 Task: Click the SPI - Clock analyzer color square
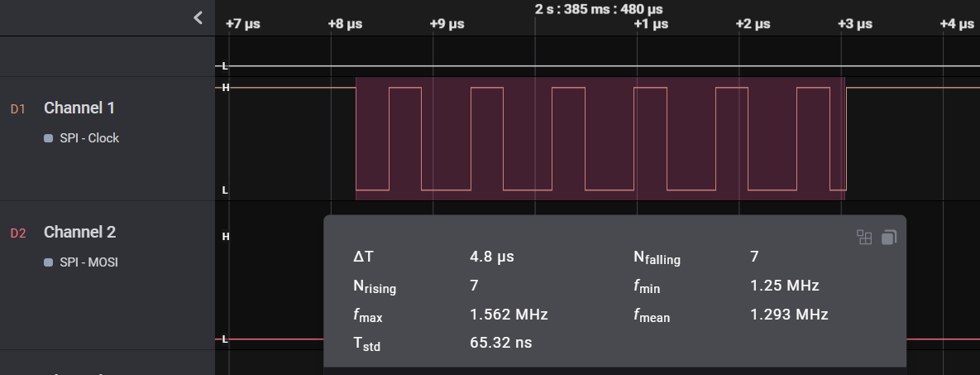pos(49,138)
